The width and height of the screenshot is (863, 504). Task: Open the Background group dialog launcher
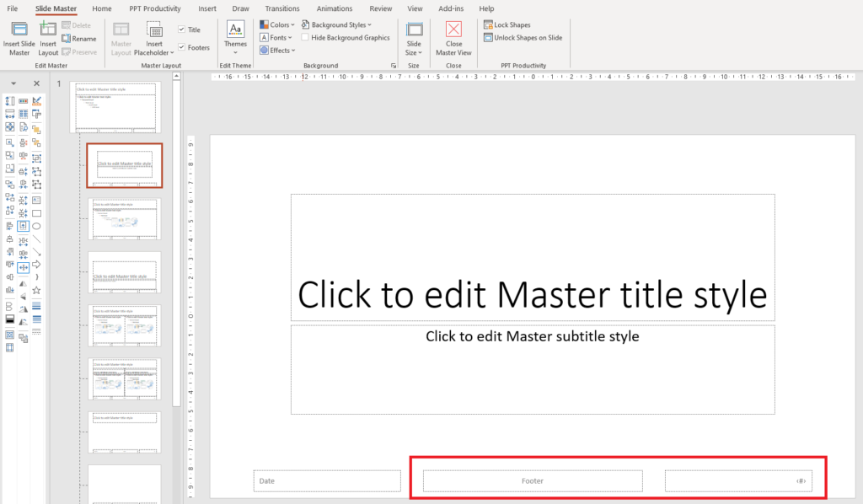pos(394,66)
